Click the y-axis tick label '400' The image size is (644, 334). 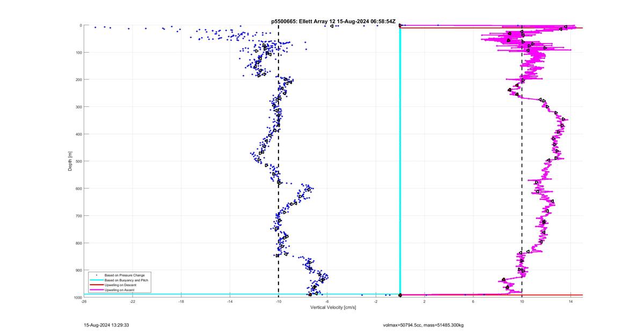pyautogui.click(x=78, y=134)
